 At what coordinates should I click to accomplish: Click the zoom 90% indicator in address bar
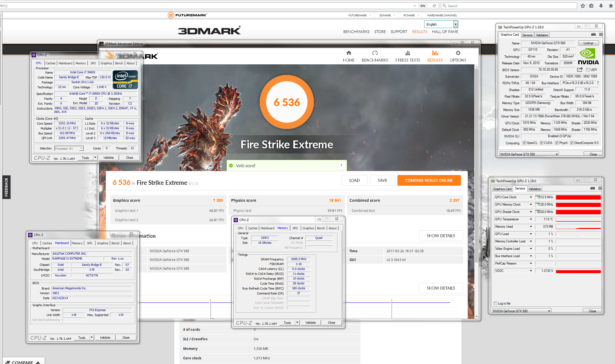pyautogui.click(x=423, y=6)
